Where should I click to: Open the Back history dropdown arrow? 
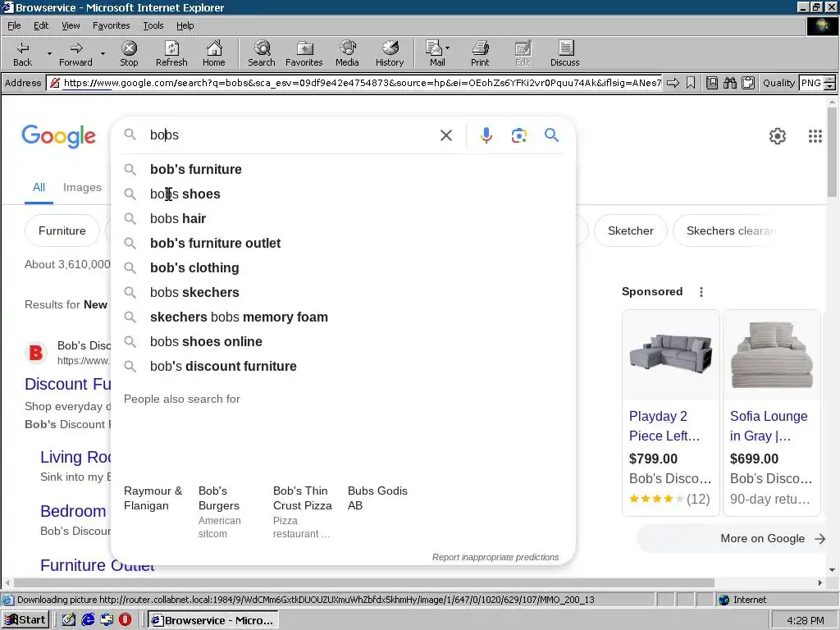49,53
